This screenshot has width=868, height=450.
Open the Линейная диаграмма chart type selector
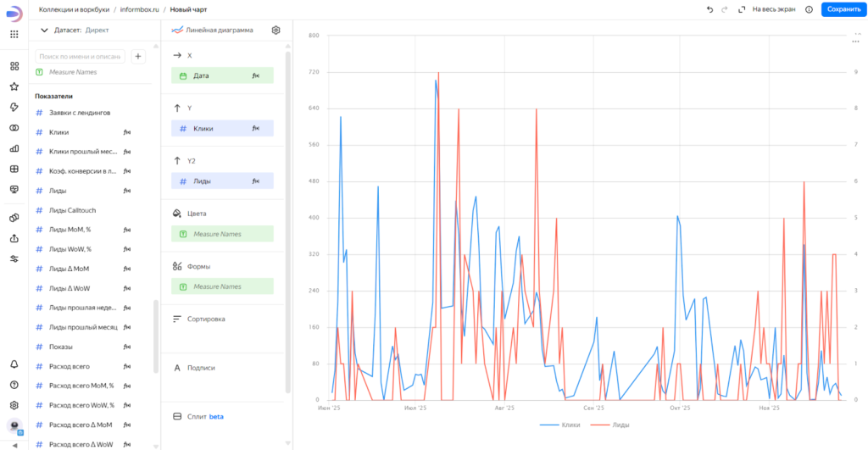coord(219,31)
